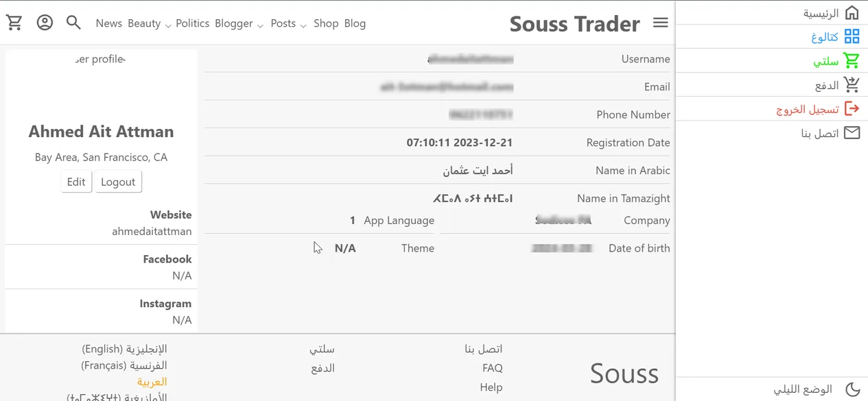Viewport: 868px width, 401px height.
Task: Open the shopping cart icon in header
Action: pyautogui.click(x=14, y=23)
